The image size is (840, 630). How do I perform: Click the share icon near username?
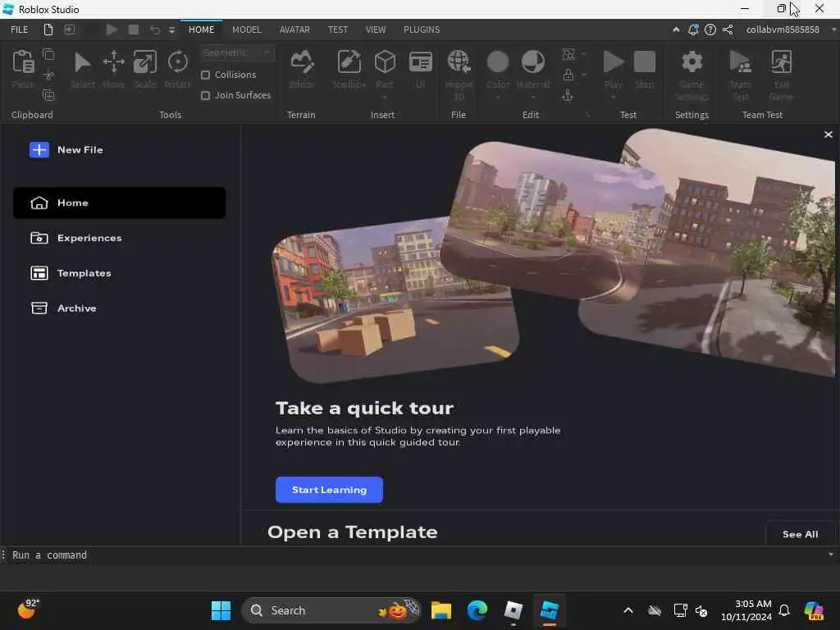pos(728,30)
